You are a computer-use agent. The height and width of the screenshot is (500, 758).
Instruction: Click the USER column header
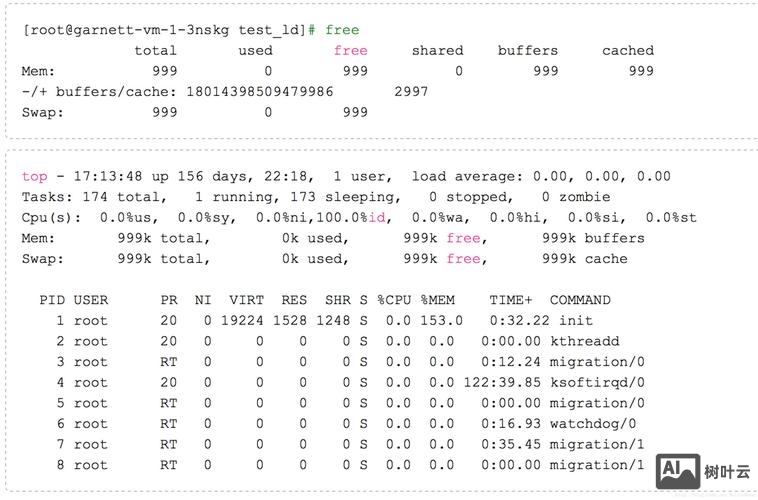(x=91, y=300)
